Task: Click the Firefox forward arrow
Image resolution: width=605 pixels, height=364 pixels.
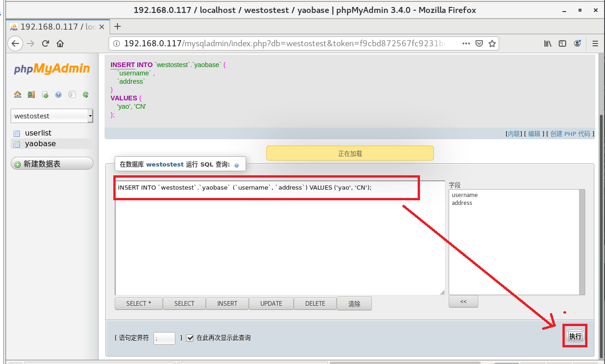Action: click(x=31, y=43)
